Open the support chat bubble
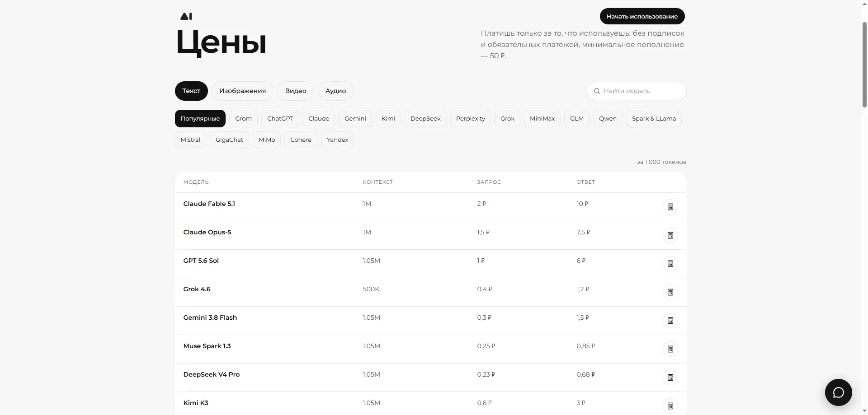 pos(839,392)
